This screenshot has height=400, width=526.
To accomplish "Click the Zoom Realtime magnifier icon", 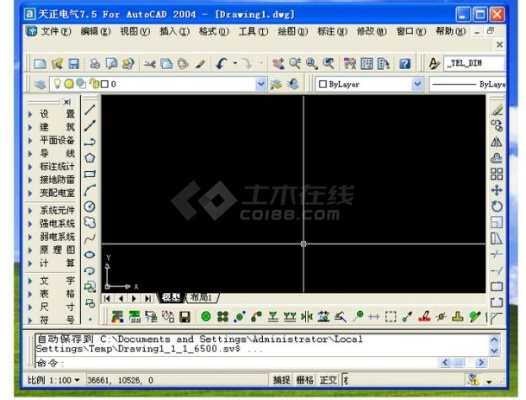I will tap(295, 63).
